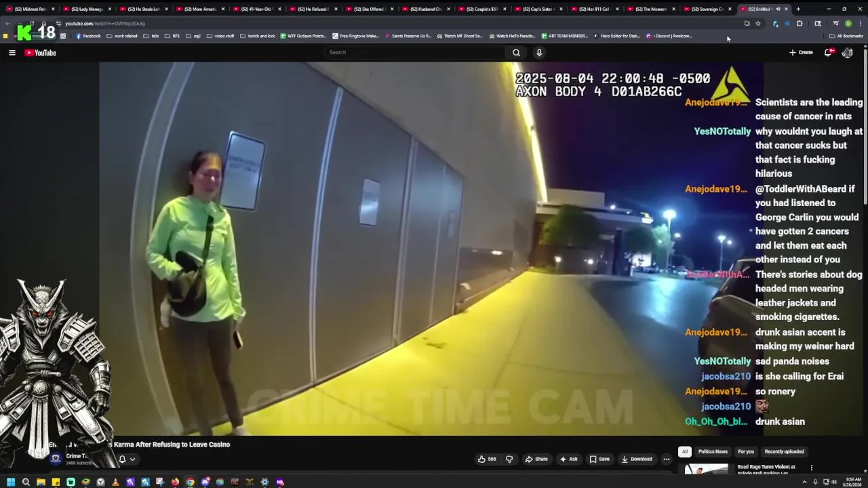Switch to the Midwest tab
The height and width of the screenshot is (488, 868).
coord(30,9)
